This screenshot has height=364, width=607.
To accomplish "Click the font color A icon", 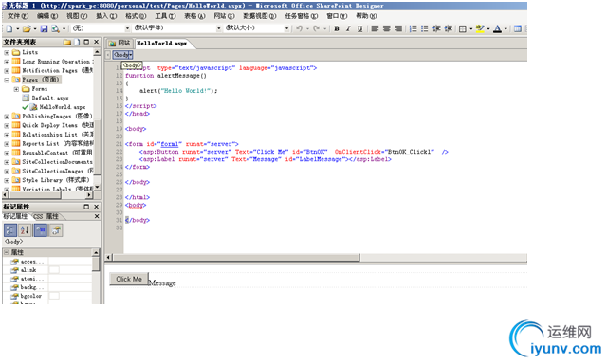I will 497,28.
